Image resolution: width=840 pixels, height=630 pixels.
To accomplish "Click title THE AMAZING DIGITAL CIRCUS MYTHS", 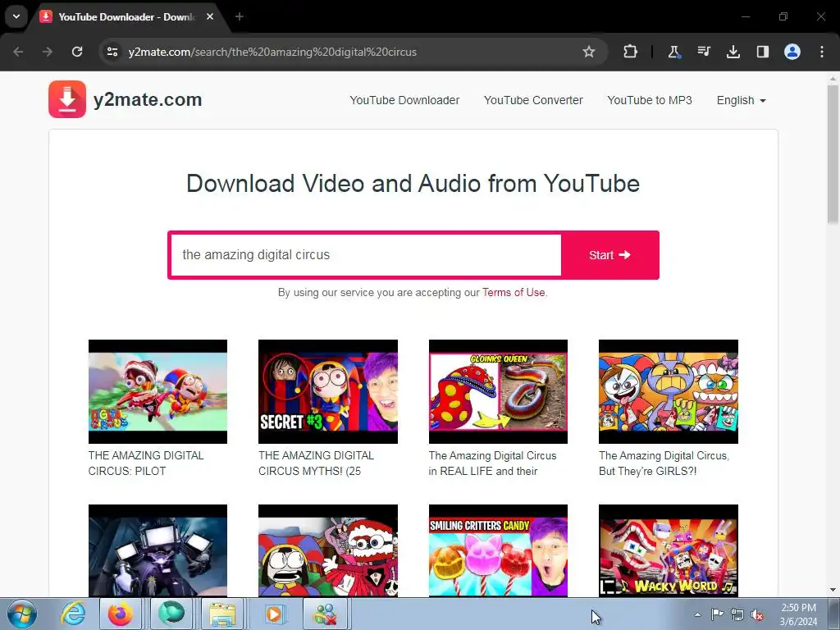I will coord(316,463).
